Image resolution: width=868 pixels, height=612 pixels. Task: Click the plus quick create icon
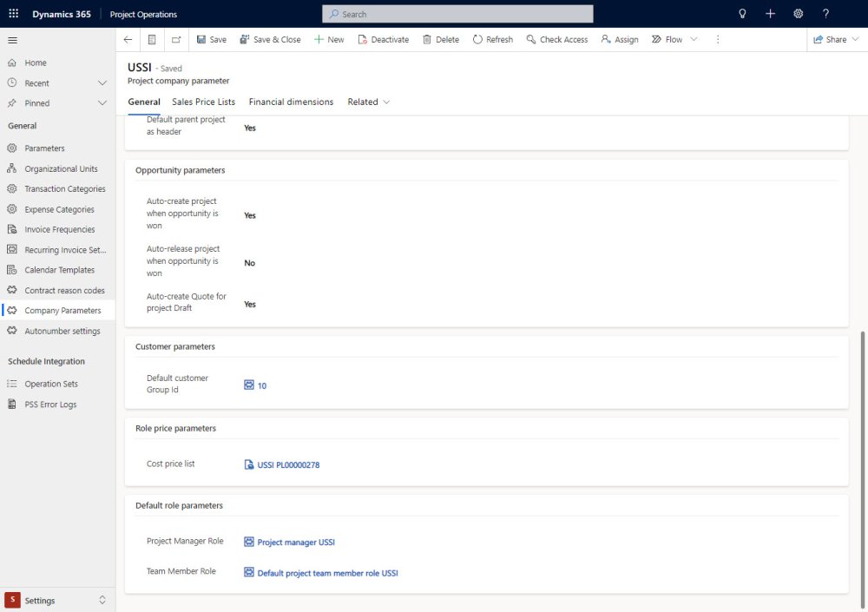770,14
